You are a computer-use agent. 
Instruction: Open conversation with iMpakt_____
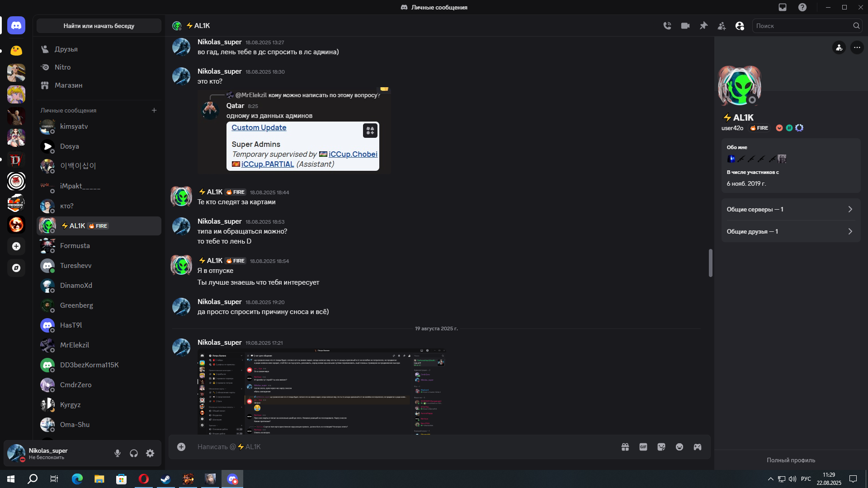pyautogui.click(x=99, y=186)
